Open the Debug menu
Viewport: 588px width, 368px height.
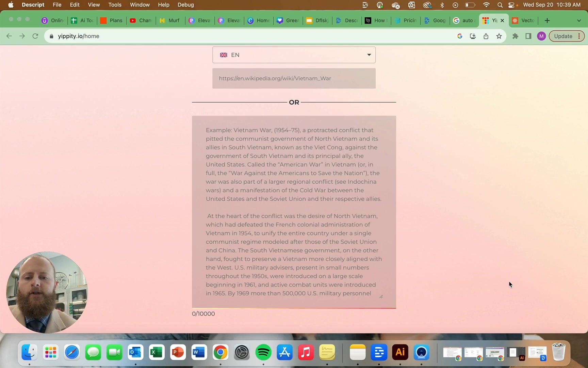(x=186, y=5)
